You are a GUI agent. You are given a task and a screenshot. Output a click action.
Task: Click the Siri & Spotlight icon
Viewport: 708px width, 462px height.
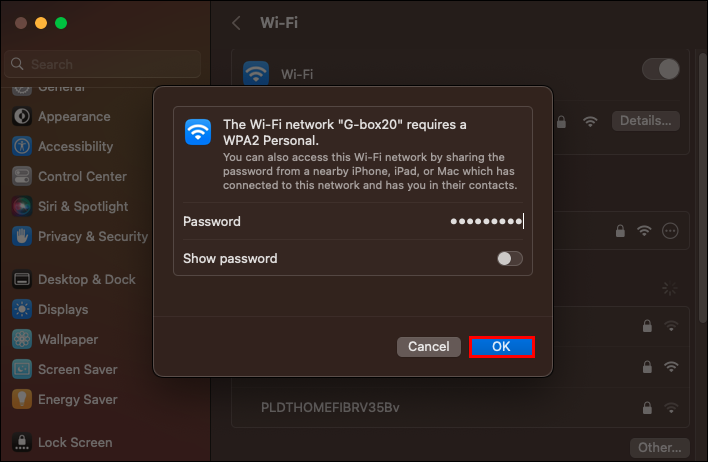[22, 206]
